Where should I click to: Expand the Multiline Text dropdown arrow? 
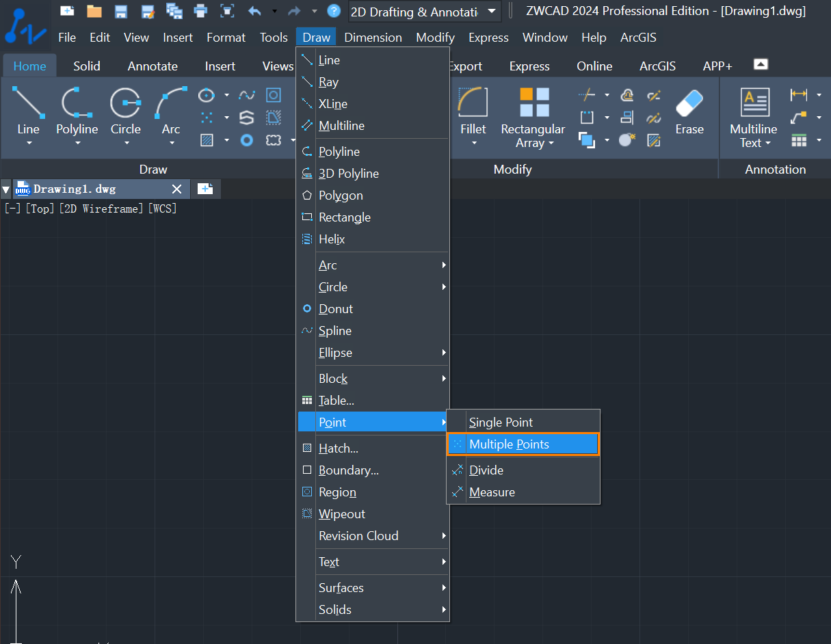click(x=767, y=144)
